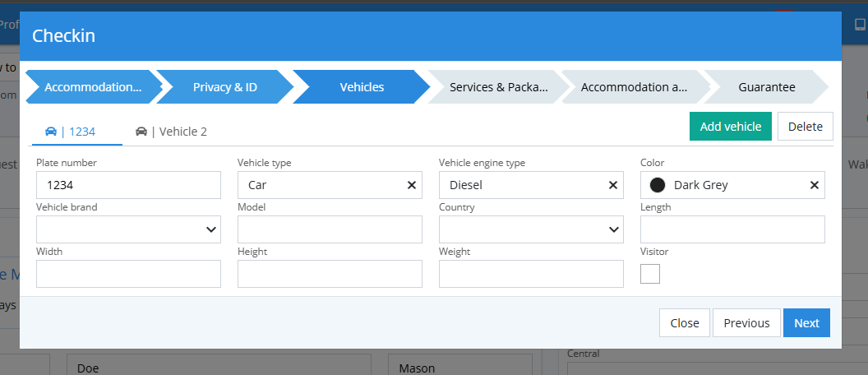Go to the Accommodation a... step

point(635,87)
